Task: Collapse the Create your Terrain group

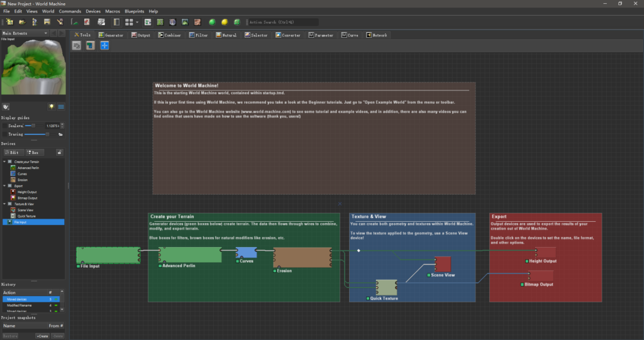Action: pos(5,162)
